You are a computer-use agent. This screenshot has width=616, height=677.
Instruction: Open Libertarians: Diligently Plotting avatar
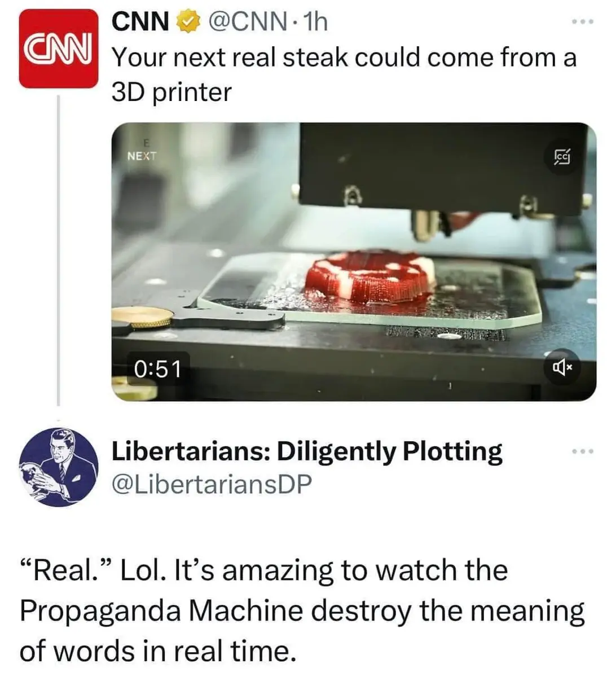[x=58, y=467]
